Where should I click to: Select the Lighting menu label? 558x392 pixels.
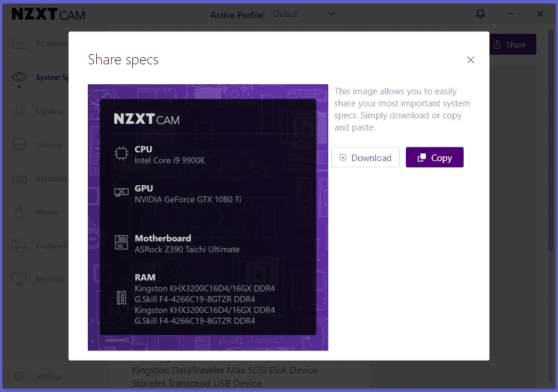coord(49,111)
